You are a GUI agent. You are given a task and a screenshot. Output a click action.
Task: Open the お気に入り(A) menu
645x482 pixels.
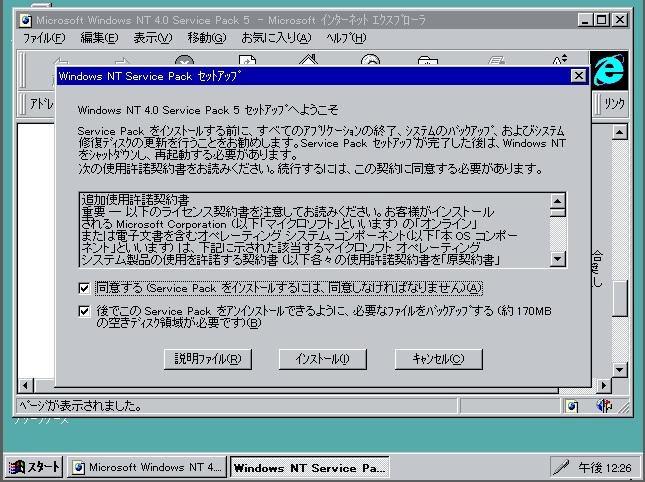coord(276,38)
